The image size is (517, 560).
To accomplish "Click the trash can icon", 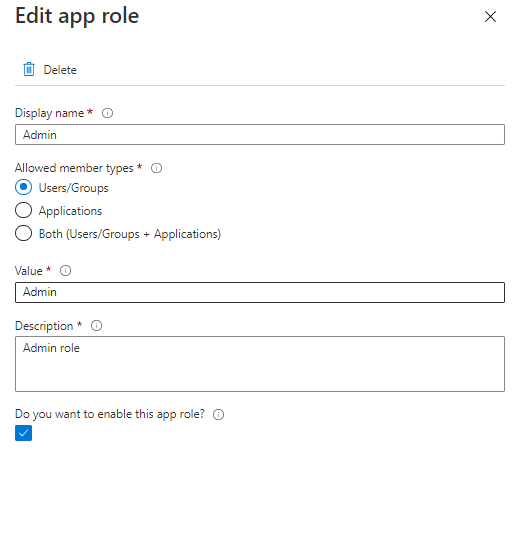I will (x=29, y=69).
